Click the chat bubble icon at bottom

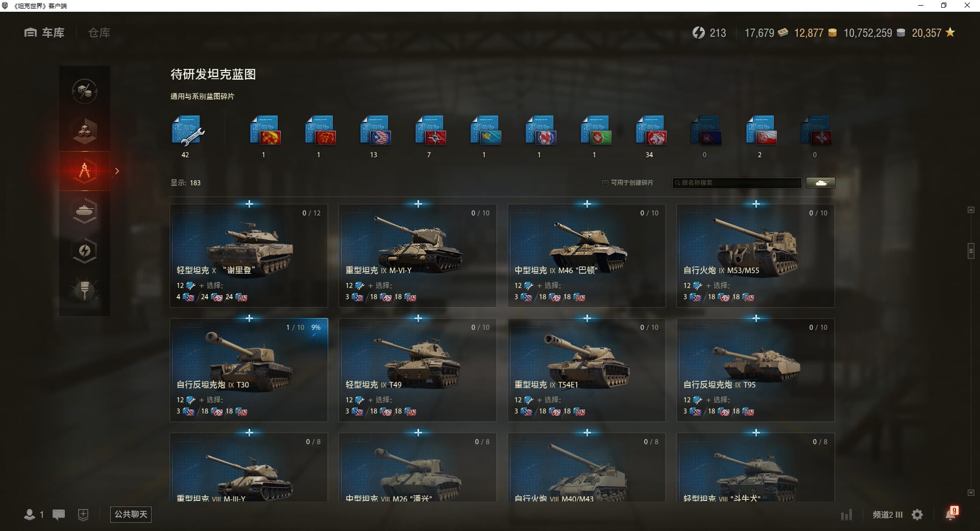(x=59, y=515)
